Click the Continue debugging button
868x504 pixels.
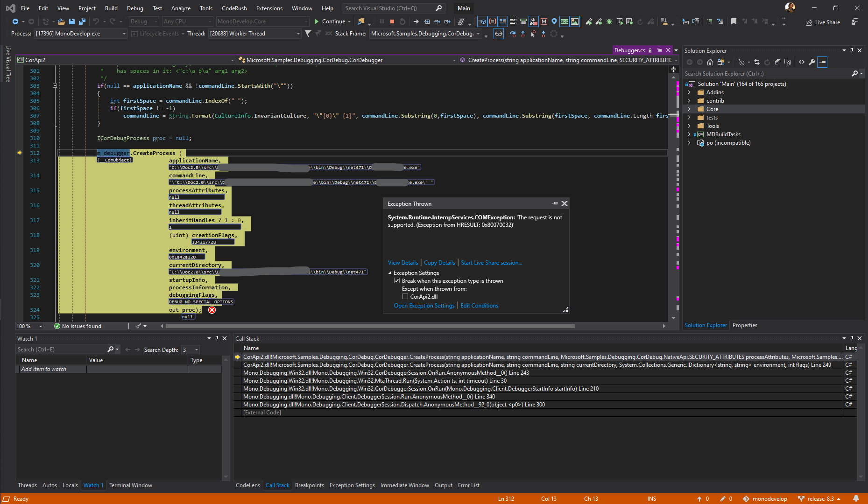[x=332, y=21]
